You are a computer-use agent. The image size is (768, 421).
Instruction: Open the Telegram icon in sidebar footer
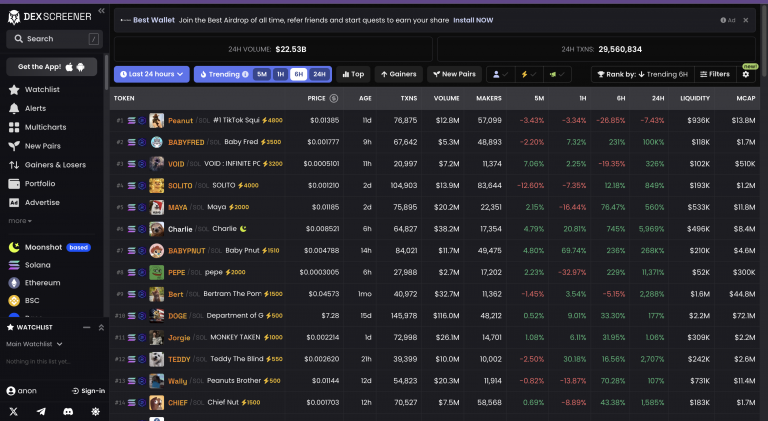coord(41,411)
